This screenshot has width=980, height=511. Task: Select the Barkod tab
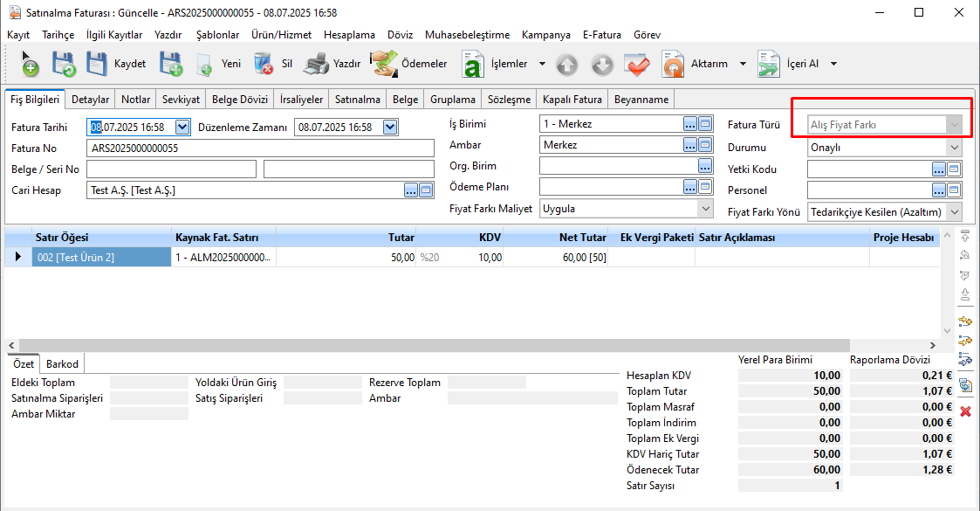tap(63, 364)
